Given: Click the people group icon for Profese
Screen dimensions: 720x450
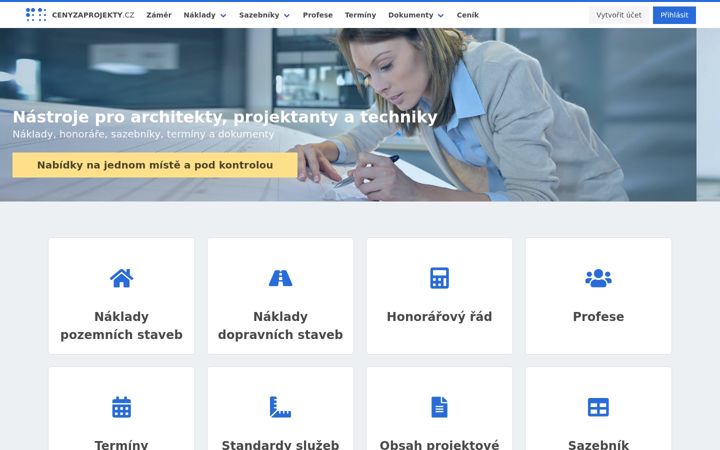Looking at the screenshot, I should pyautogui.click(x=598, y=278).
